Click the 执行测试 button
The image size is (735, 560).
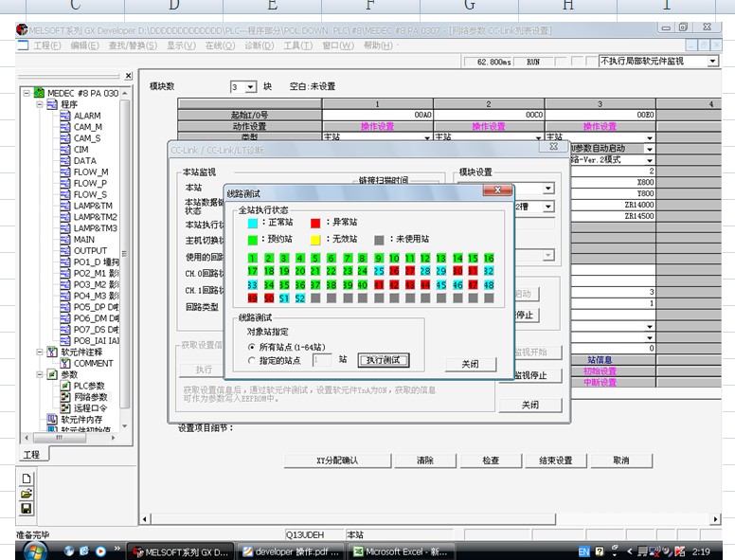tap(383, 361)
